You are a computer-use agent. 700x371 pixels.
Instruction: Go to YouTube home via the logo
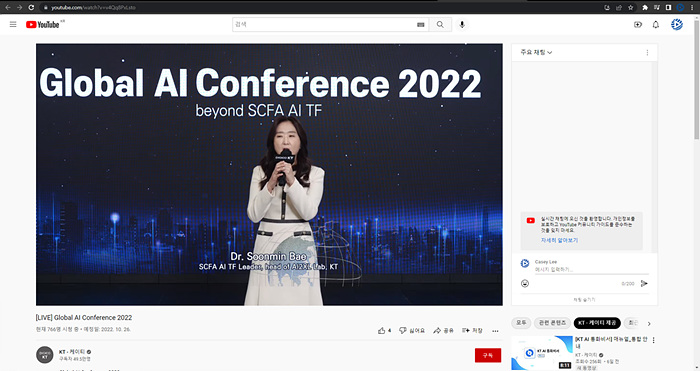(42, 25)
